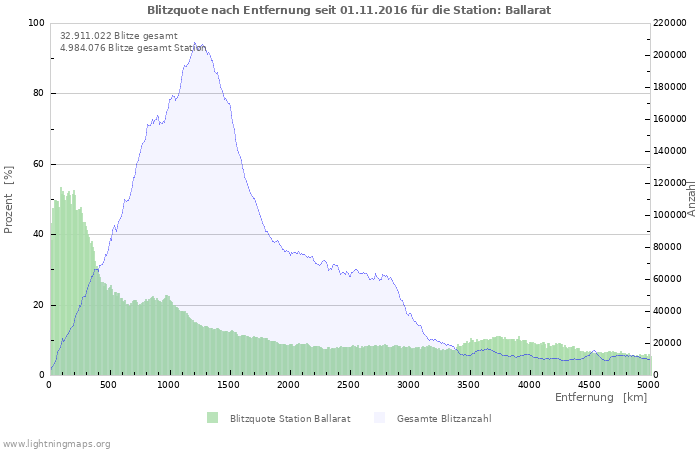
Task: Click the 1000 tick on the distance axis
Action: (169, 384)
